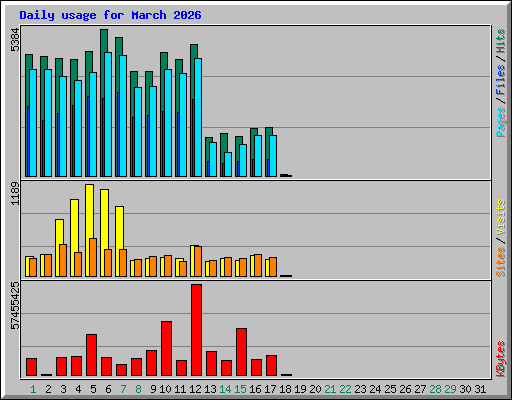Click the tallest red KBytes bar for day 12

196,330
